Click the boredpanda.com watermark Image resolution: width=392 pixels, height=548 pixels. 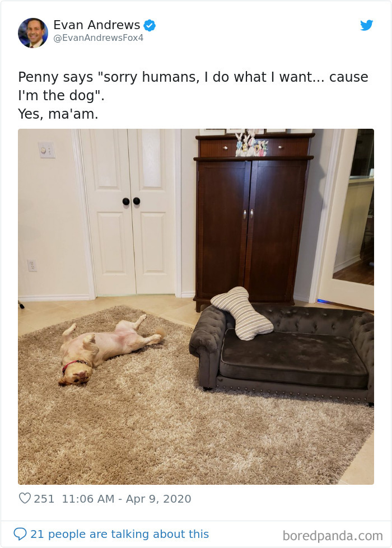[x=333, y=536]
